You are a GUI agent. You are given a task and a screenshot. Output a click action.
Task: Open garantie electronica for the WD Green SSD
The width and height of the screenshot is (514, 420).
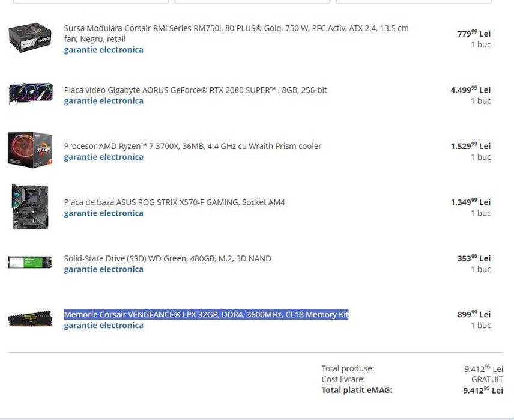point(104,269)
